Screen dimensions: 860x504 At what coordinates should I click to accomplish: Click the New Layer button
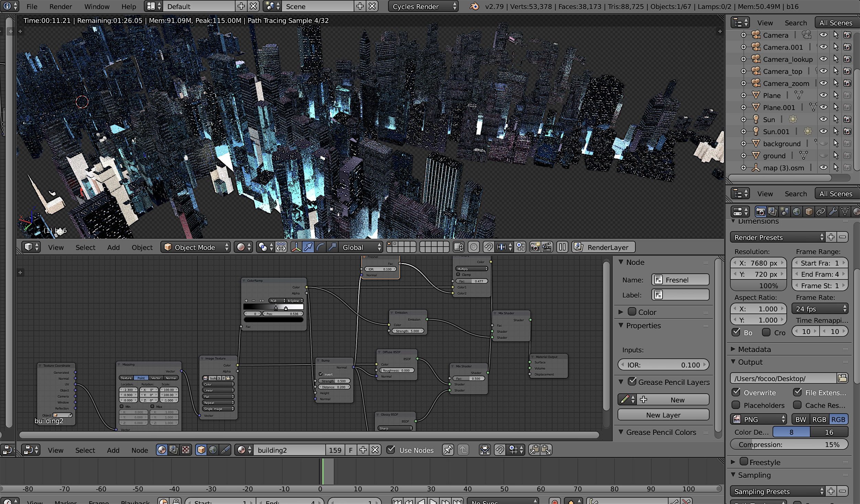coord(663,415)
